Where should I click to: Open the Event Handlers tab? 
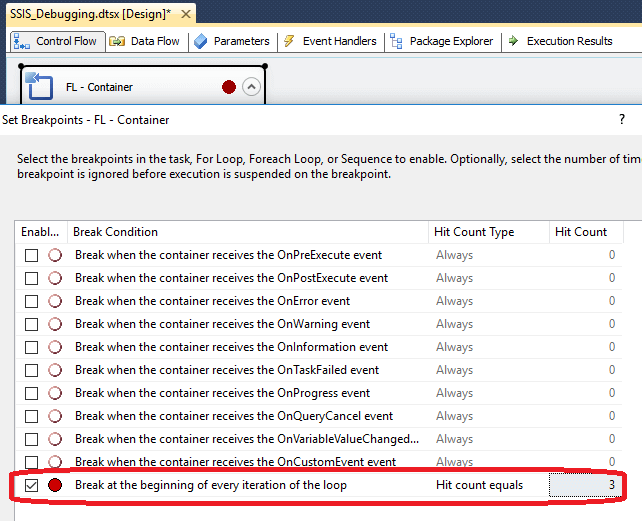pyautogui.click(x=330, y=41)
